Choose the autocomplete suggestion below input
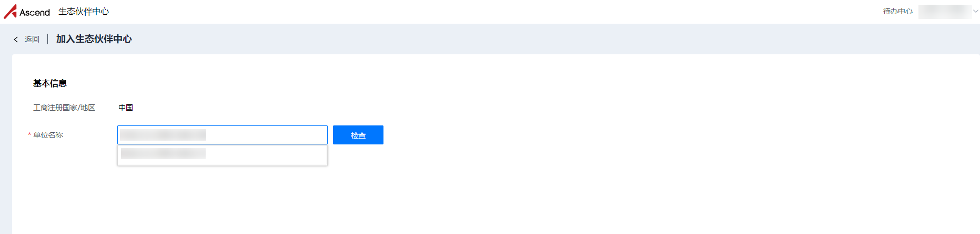This screenshot has width=980, height=234. coord(223,154)
